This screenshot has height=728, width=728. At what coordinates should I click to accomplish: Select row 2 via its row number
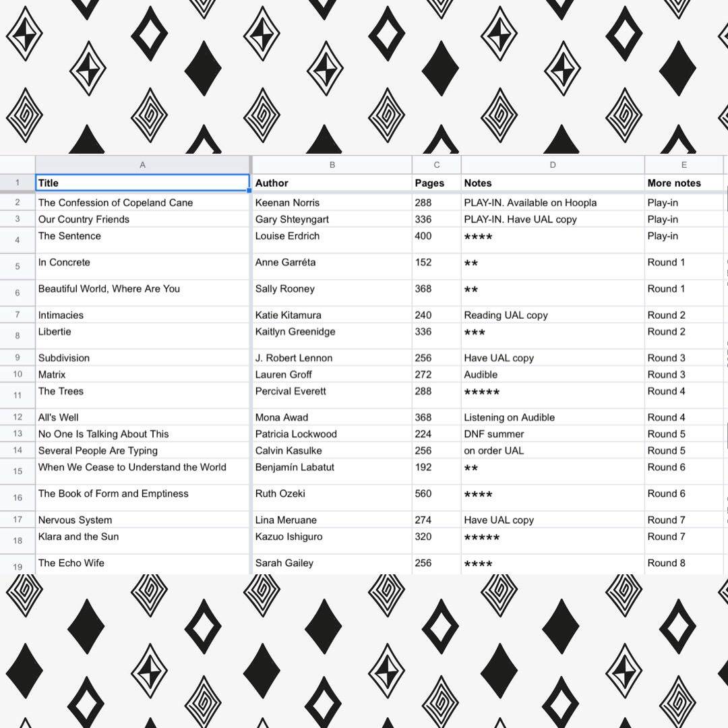(18, 202)
